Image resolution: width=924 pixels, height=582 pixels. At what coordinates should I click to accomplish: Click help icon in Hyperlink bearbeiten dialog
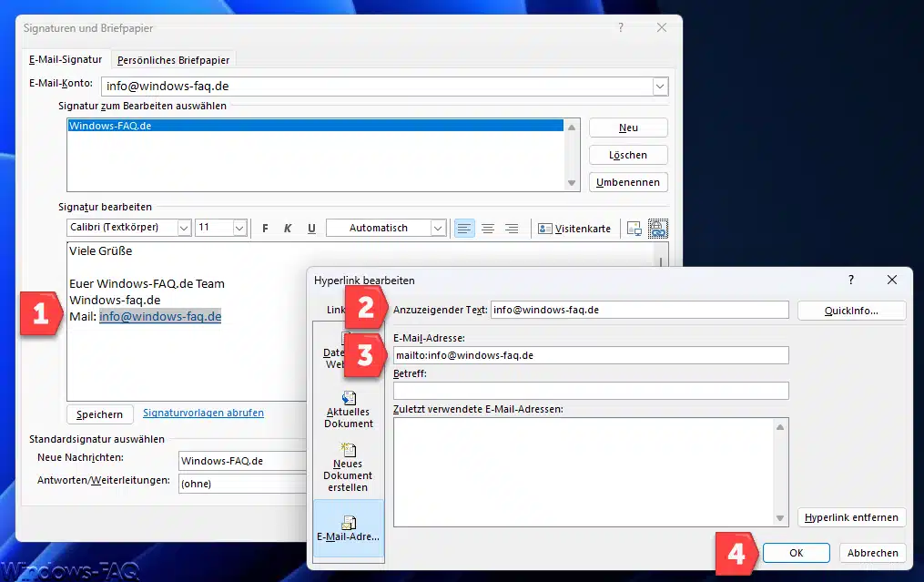851,281
